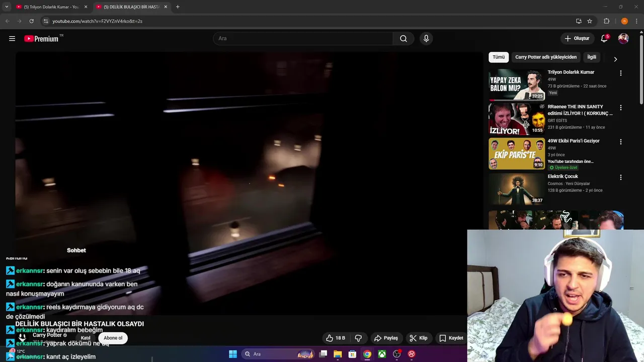644x362 pixels.
Task: Open Task View on taskbar
Action: [324, 354]
